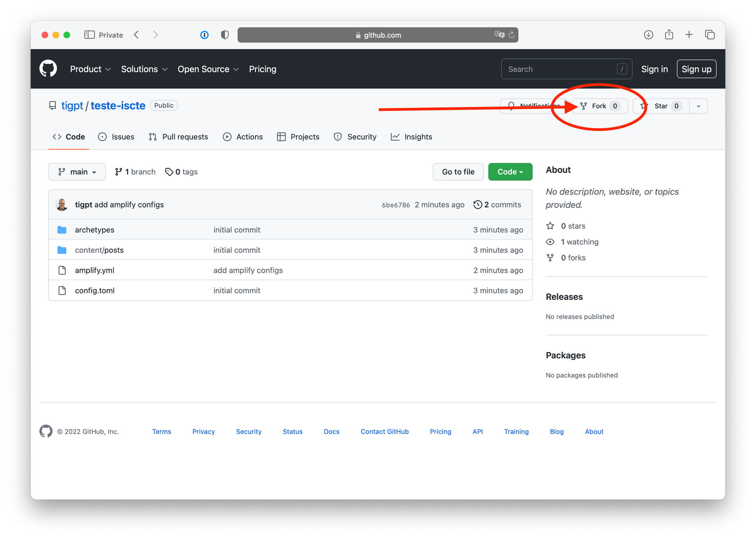The image size is (756, 540).
Task: Go back with the browser back arrow
Action: 136,35
